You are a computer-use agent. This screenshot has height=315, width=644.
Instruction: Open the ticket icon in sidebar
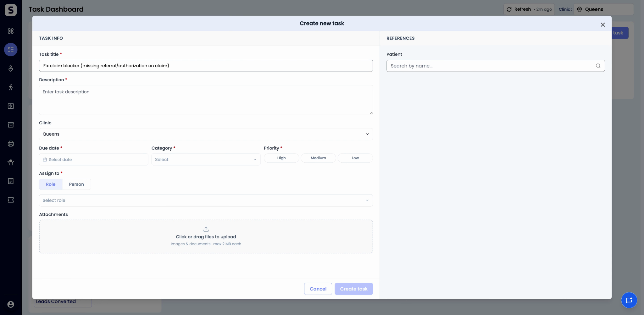tap(11, 200)
